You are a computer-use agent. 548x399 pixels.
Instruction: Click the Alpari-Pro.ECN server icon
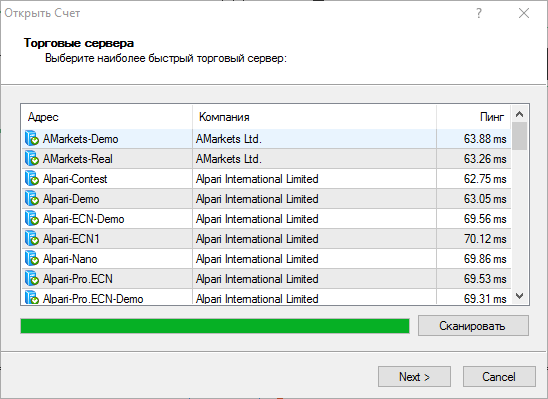32,278
